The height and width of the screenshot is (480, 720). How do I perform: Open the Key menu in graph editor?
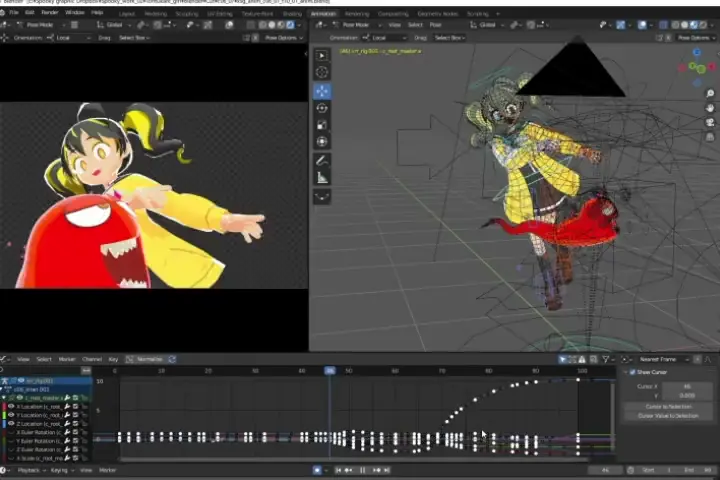click(113, 359)
